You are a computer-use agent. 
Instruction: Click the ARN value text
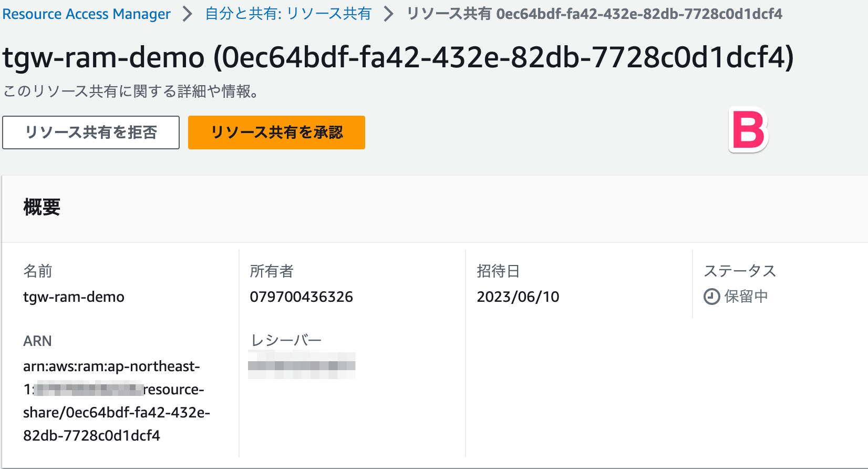(x=117, y=401)
